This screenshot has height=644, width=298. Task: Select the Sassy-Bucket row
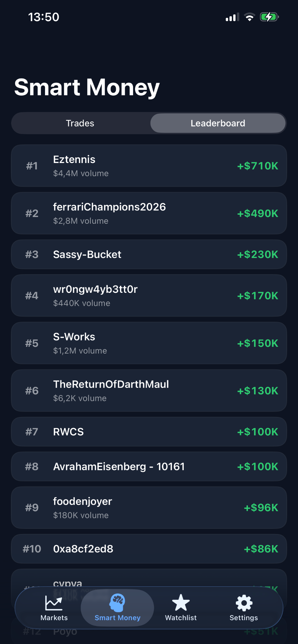click(x=149, y=254)
